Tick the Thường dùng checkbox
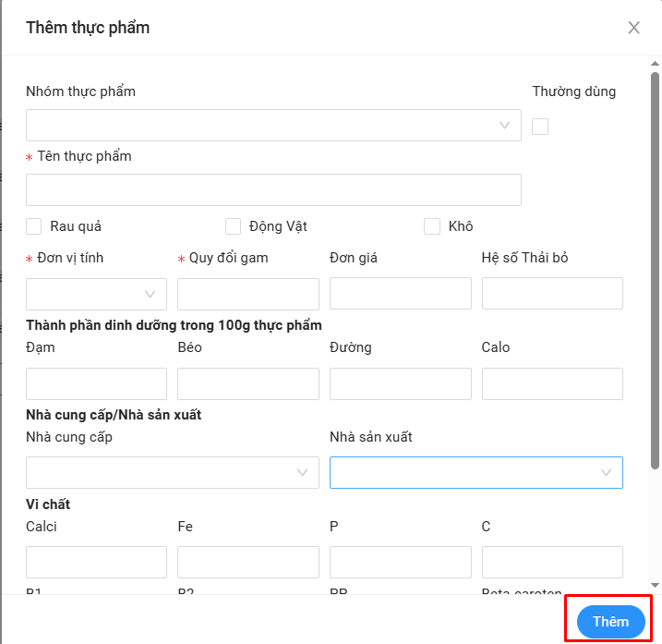The width and height of the screenshot is (662, 644). tap(540, 127)
